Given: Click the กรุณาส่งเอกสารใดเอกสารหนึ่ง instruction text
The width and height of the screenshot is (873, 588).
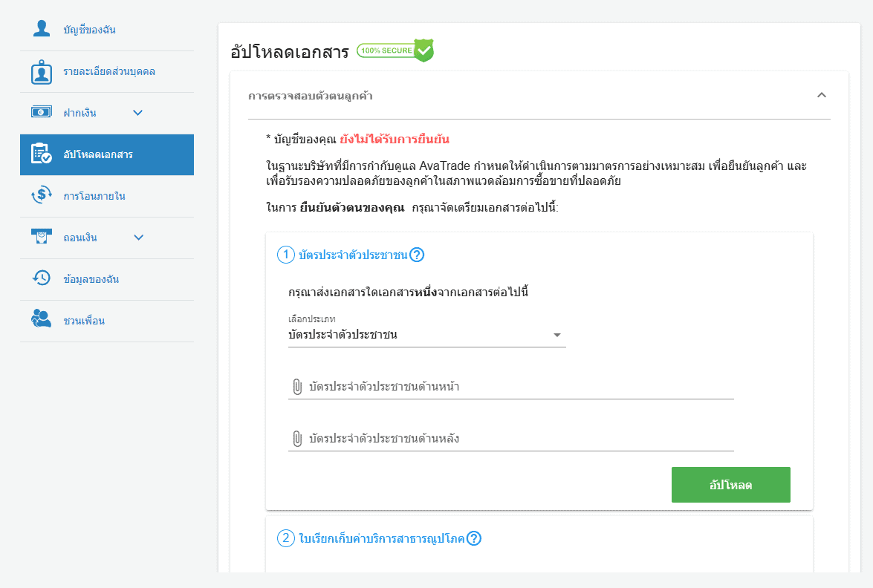Looking at the screenshot, I should [408, 292].
